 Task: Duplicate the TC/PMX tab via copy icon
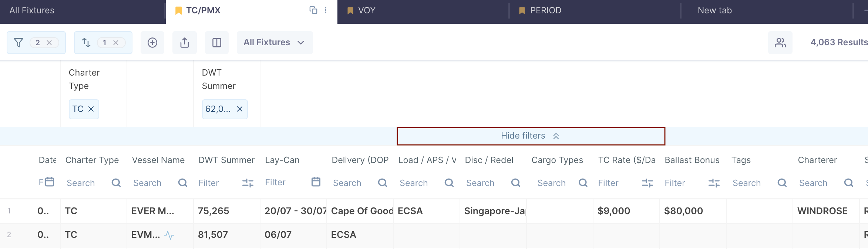[x=313, y=10]
